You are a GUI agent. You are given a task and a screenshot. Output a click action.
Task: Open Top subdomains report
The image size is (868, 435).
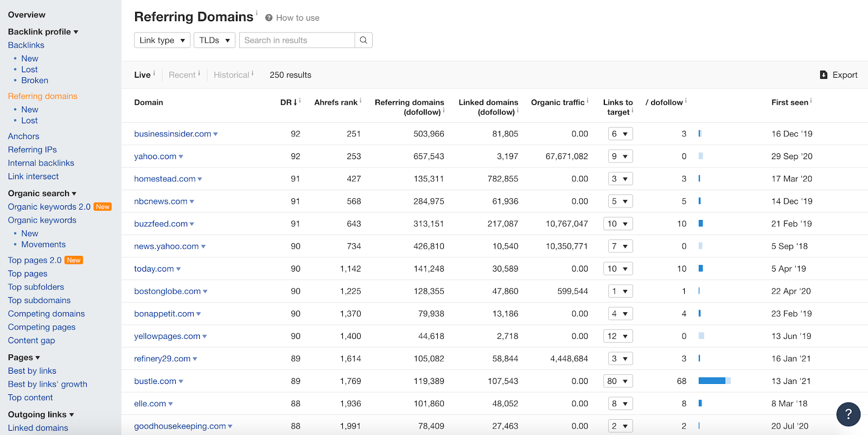[39, 300]
